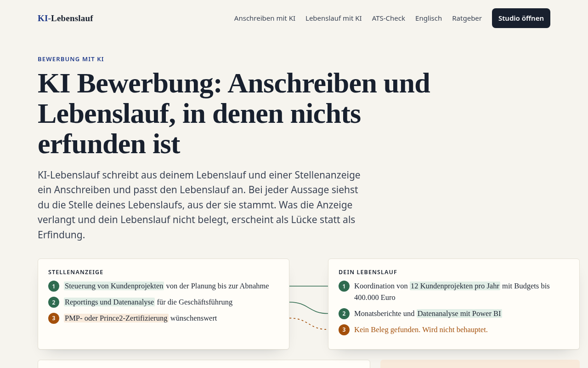
Task: Click 'für die Geschäftsführung' in the Stellenanzeige card
Action: [x=195, y=302]
